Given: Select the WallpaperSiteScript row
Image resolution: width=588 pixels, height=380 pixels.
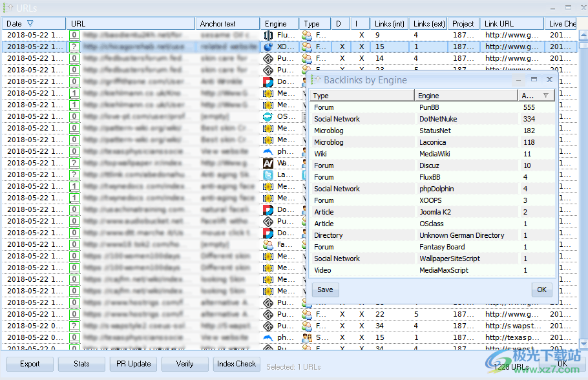Looking at the screenshot, I should pyautogui.click(x=433, y=259).
